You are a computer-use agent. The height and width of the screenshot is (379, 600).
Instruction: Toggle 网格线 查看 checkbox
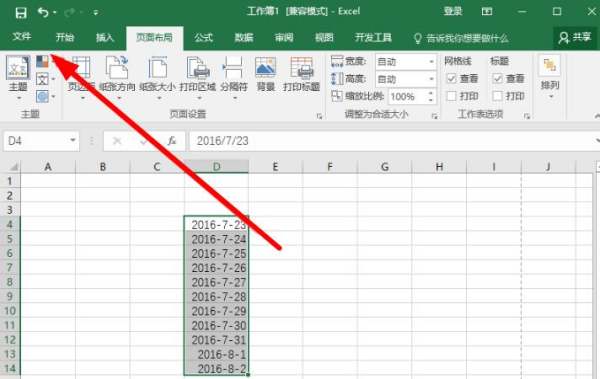pyautogui.click(x=452, y=79)
